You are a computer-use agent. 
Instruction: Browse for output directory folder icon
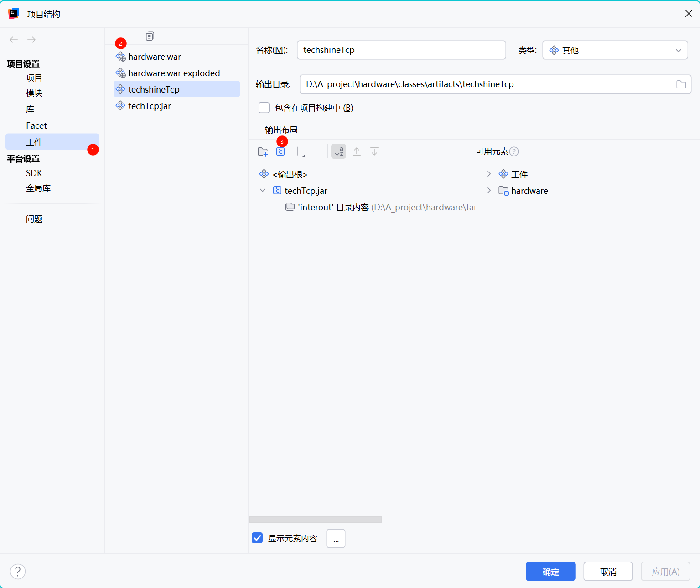click(x=681, y=84)
